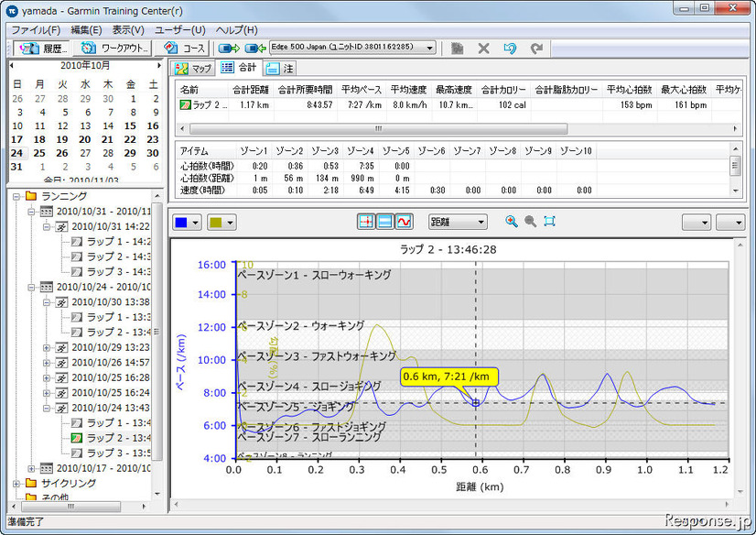Click the 最高速度 column header
Screen dimensions: 756x535
454,90
